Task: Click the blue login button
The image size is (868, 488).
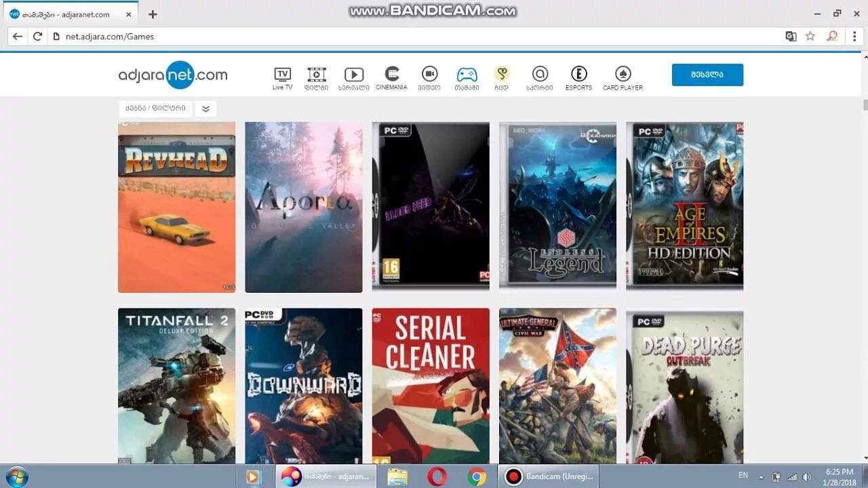Action: 707,75
